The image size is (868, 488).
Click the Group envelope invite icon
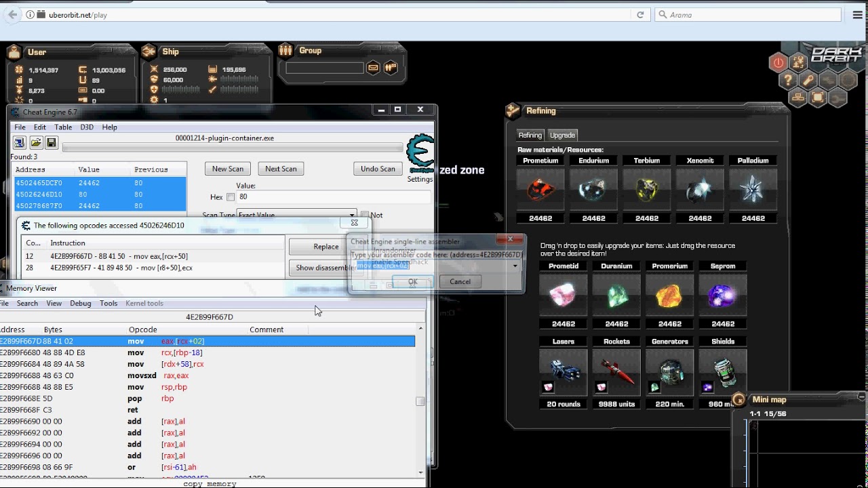pos(373,68)
